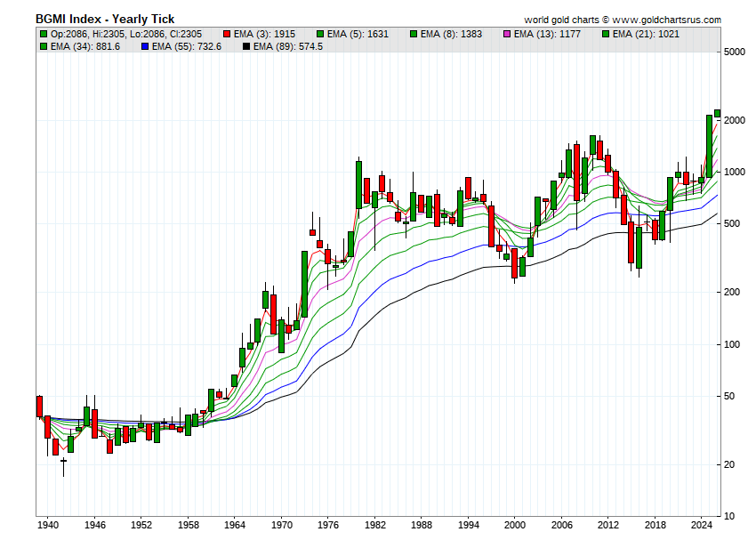Click the 20 price axis label

point(729,464)
